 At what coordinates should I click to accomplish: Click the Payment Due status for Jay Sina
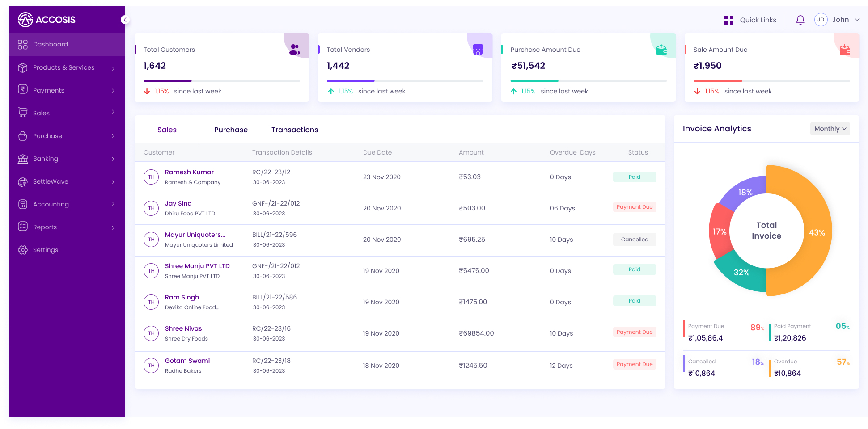tap(635, 207)
